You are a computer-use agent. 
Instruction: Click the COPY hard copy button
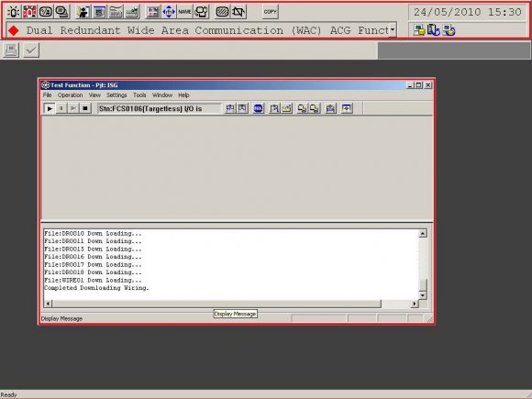(x=270, y=12)
